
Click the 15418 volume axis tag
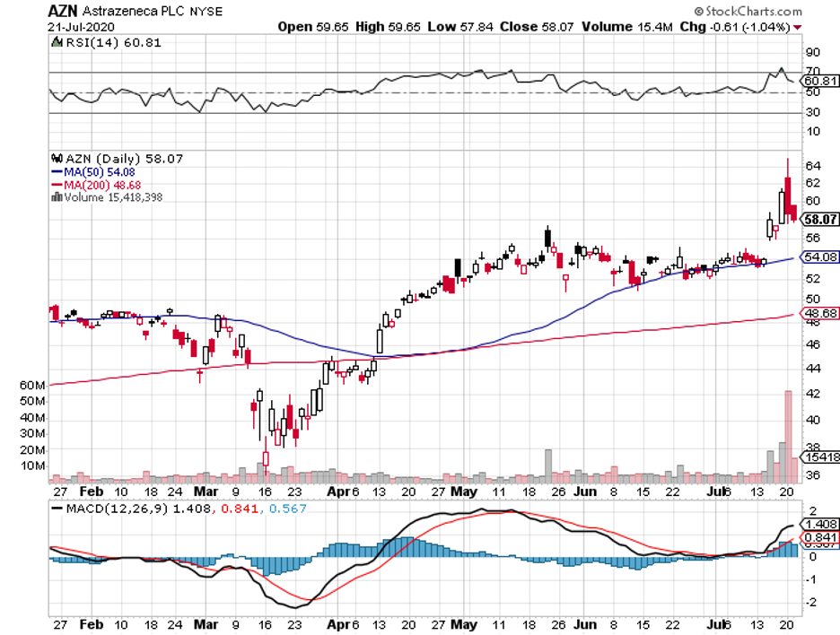820,457
